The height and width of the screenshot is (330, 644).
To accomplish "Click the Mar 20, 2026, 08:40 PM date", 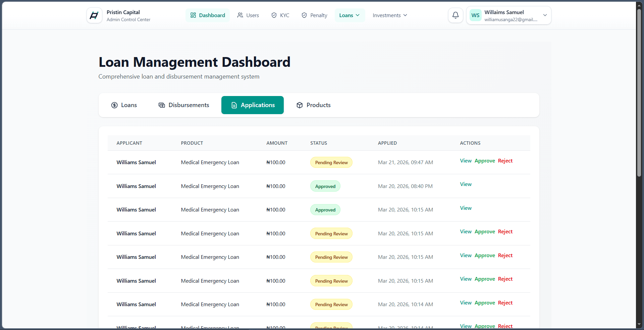I will [x=405, y=186].
